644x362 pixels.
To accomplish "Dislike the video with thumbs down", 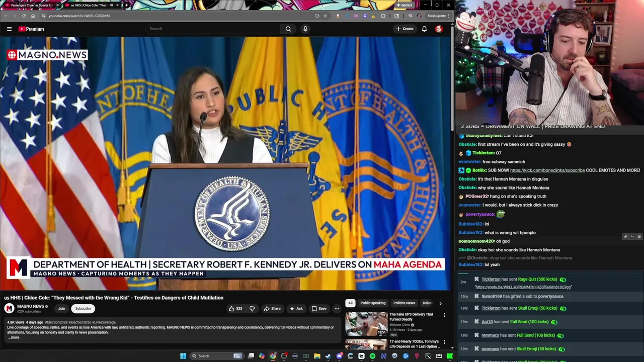I will coord(252,308).
